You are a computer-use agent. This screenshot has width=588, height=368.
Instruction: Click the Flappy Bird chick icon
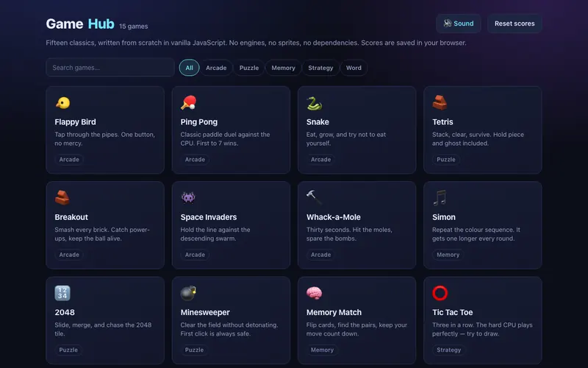pyautogui.click(x=62, y=103)
